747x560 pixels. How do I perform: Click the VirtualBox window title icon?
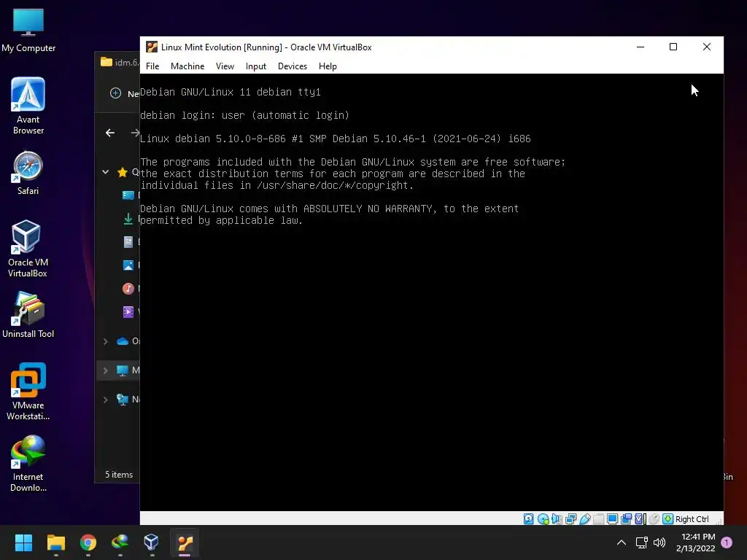coord(152,47)
